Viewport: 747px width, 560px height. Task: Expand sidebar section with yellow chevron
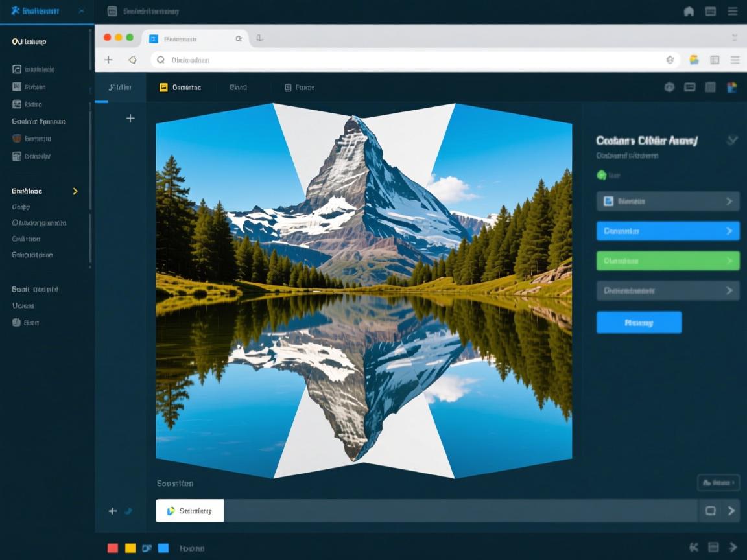click(75, 191)
